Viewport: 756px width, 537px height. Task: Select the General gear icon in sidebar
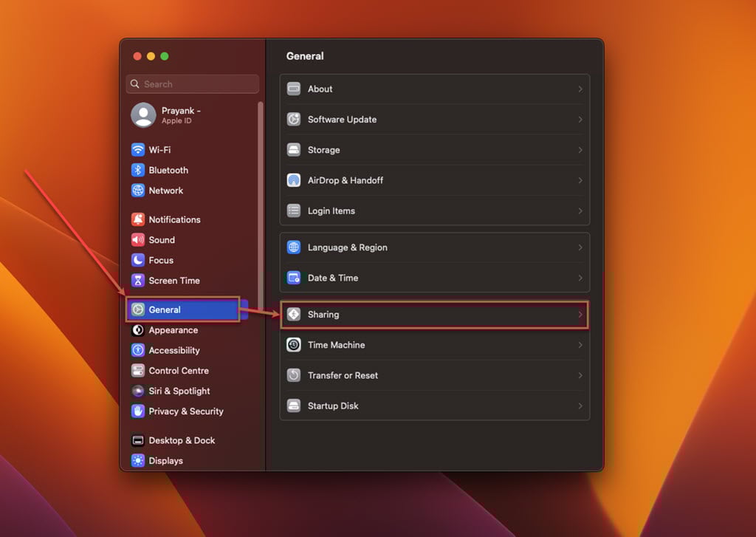(138, 309)
